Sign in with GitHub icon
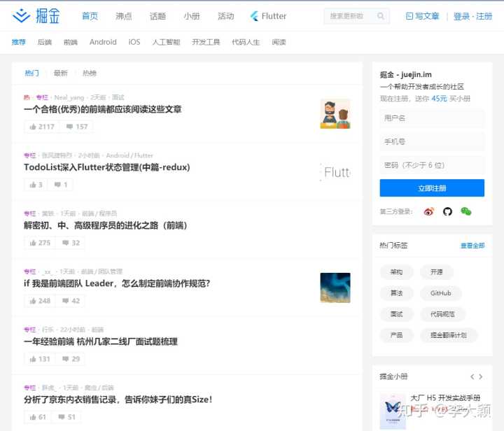Image resolution: width=504 pixels, height=431 pixels. coord(447,211)
